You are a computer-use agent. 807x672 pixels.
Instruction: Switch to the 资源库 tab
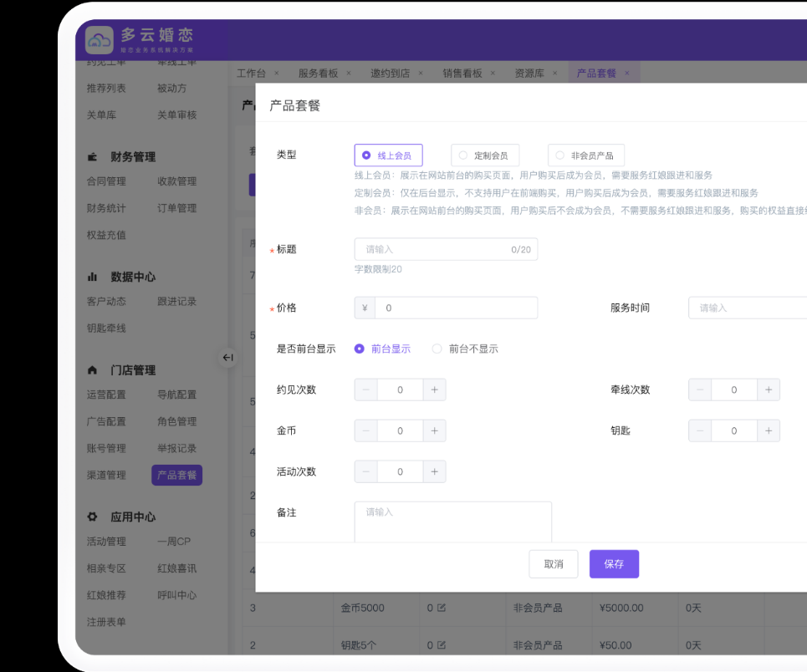529,74
